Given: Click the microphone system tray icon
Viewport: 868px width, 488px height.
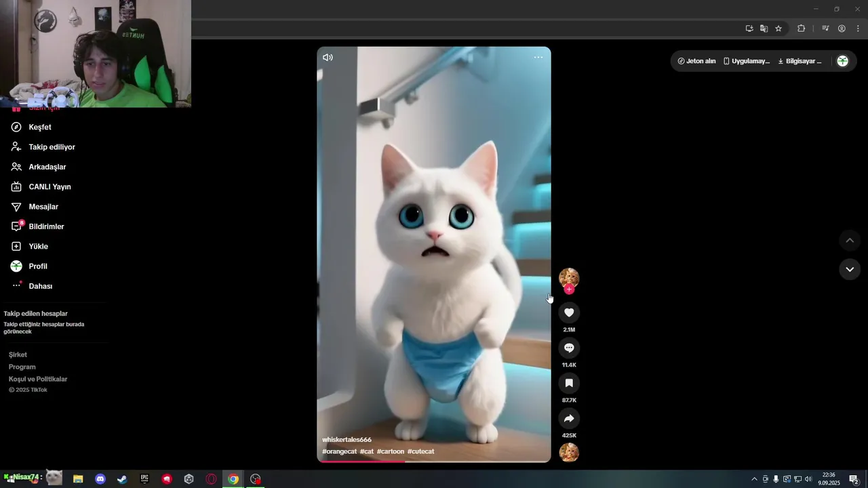Looking at the screenshot, I should pos(776,479).
